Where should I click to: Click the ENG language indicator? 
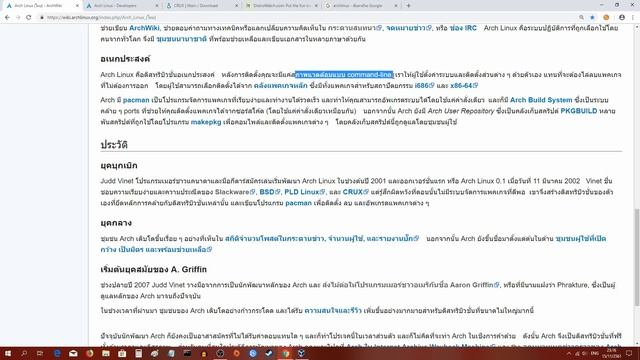point(595,353)
